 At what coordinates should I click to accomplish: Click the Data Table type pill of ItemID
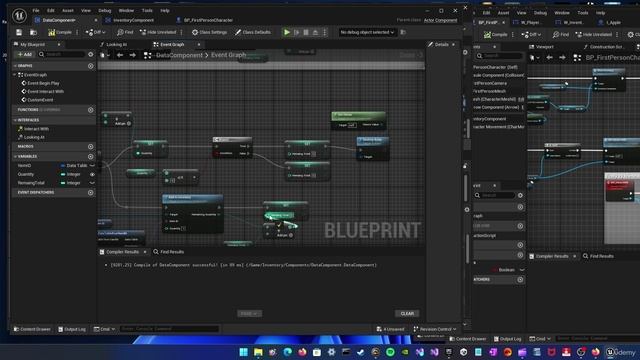[x=74, y=165]
